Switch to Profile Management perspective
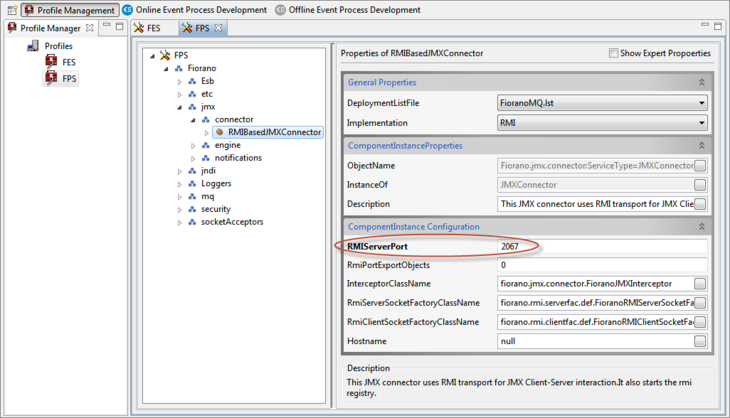730x418 pixels. click(70, 10)
